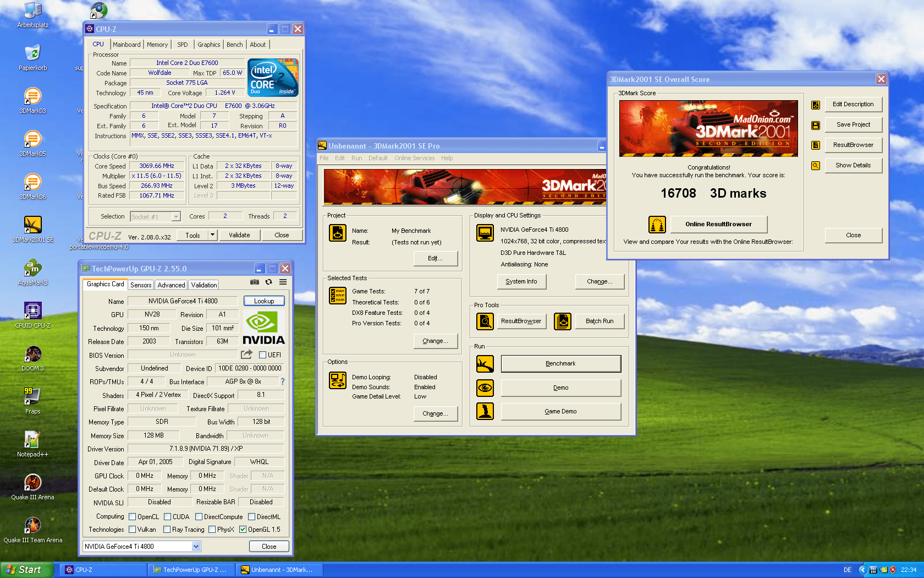
Task: Click the Batch Run icon
Action: coord(563,321)
